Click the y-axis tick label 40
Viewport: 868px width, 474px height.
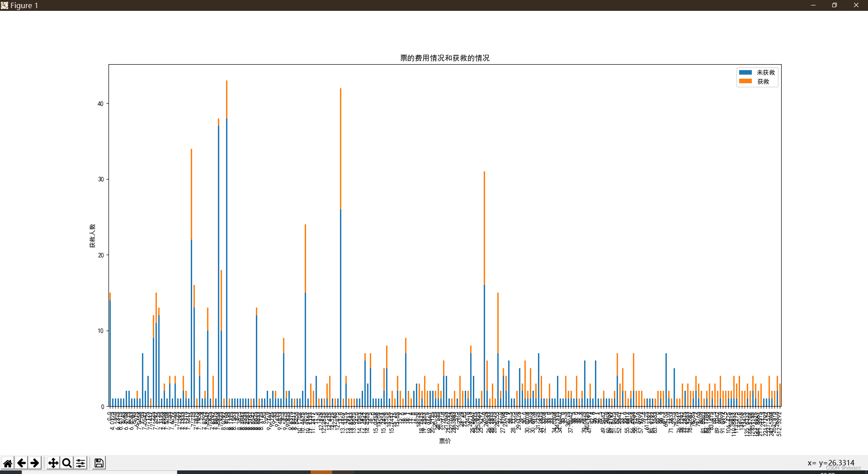point(100,104)
